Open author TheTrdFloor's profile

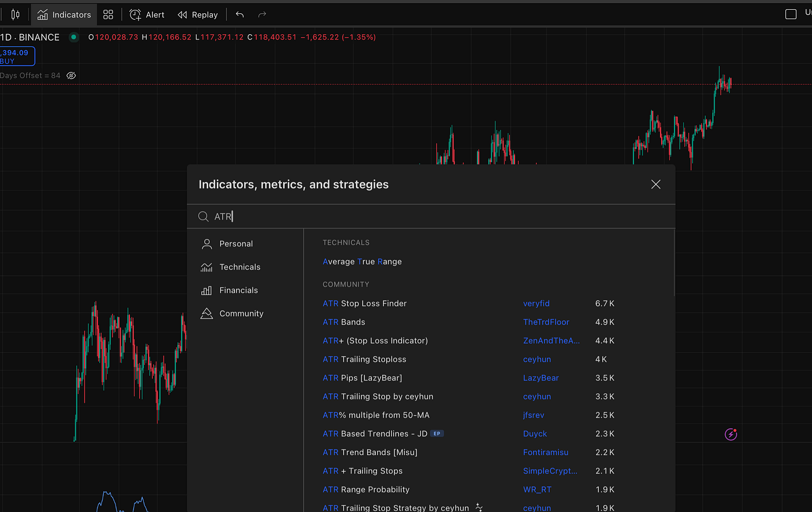[546, 322]
